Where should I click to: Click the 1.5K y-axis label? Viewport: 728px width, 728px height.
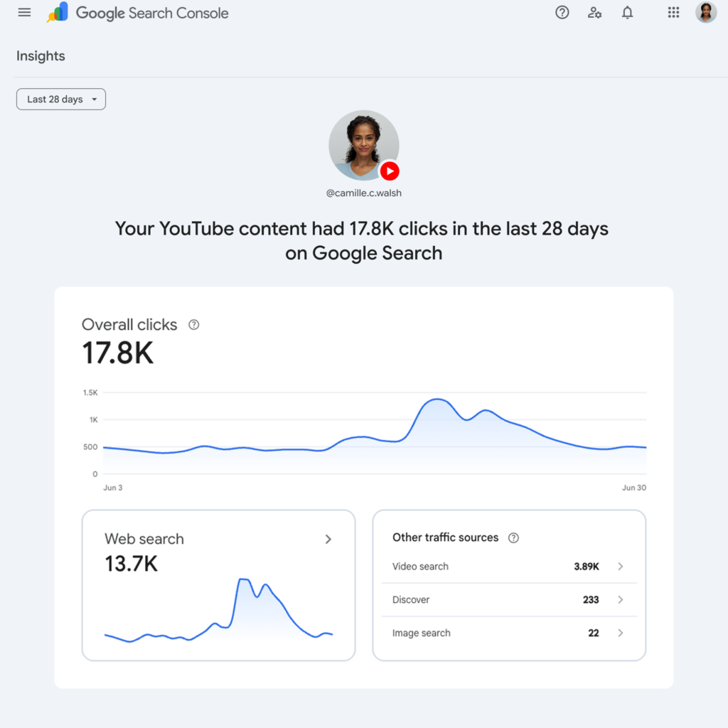pos(90,392)
